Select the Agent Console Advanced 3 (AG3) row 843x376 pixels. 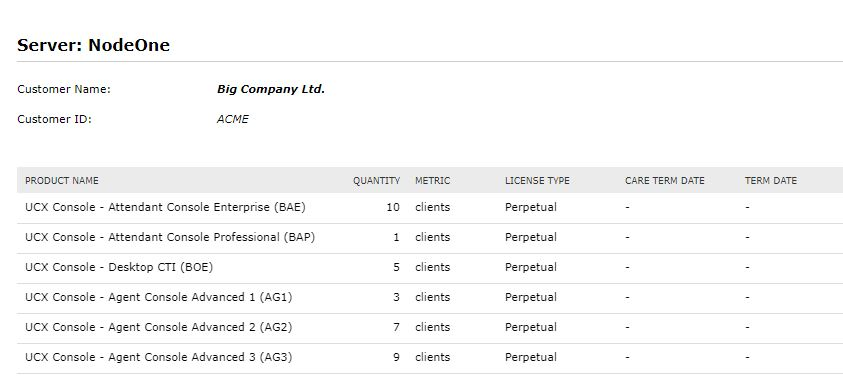pyautogui.click(x=430, y=358)
